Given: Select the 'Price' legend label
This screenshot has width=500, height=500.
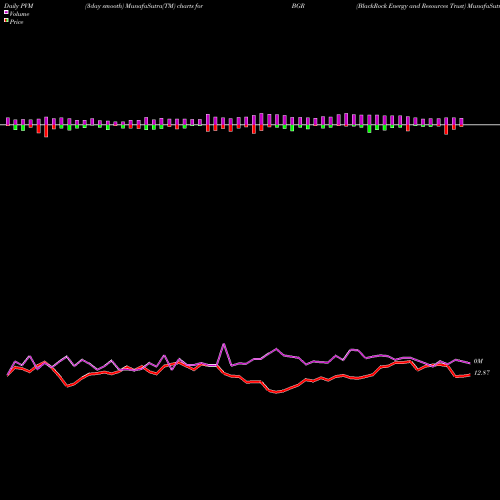Looking at the screenshot, I should (x=16, y=22).
